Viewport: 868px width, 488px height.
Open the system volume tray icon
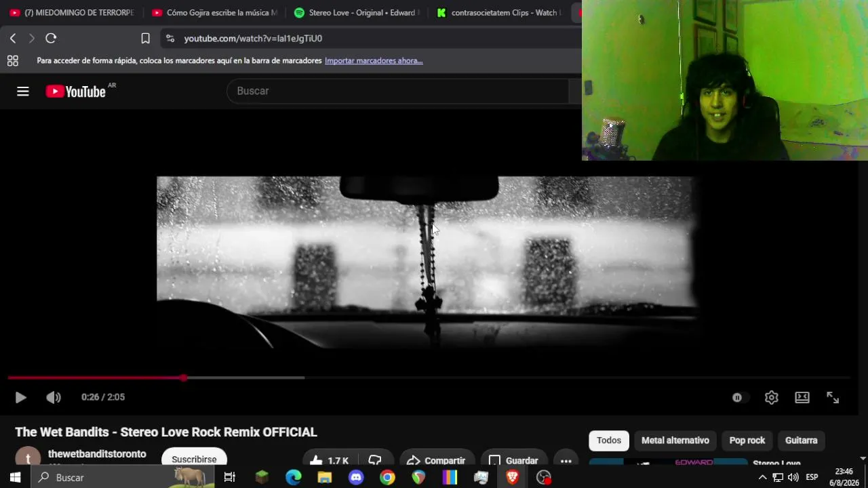(793, 478)
